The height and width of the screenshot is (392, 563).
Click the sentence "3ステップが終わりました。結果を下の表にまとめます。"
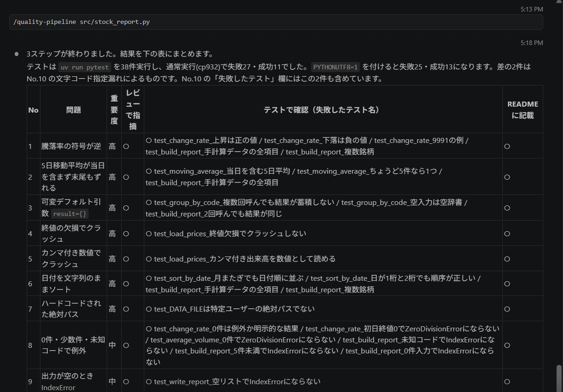tap(120, 54)
